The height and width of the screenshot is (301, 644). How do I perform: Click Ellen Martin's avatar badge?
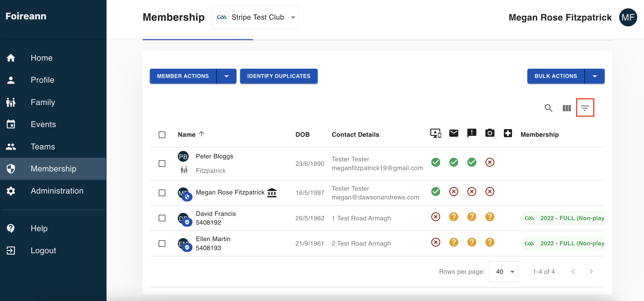[x=187, y=247]
